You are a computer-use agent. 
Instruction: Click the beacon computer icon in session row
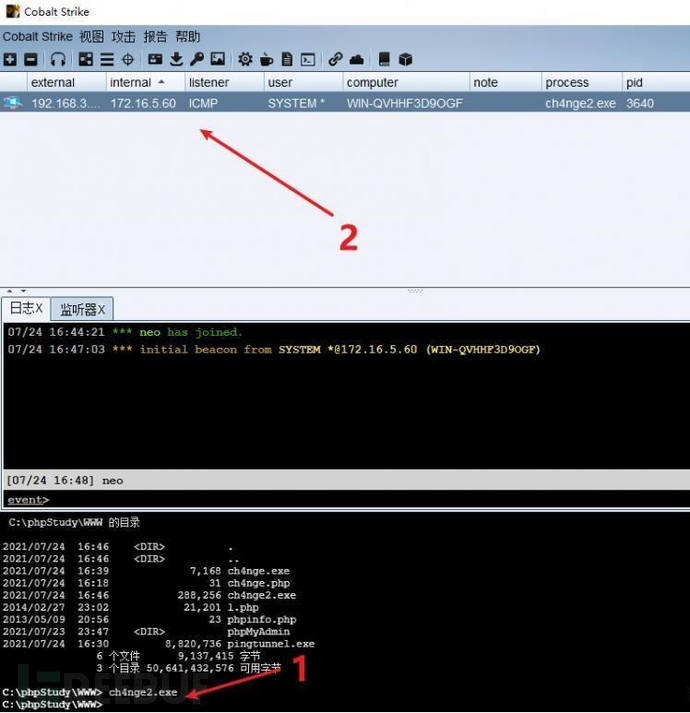pos(12,103)
